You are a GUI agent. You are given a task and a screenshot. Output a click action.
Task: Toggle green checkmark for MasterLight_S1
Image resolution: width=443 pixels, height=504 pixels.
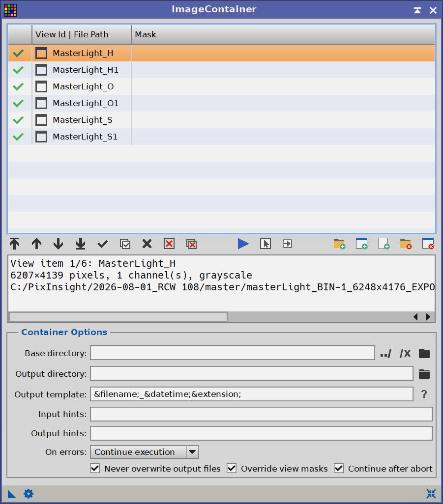(x=18, y=137)
